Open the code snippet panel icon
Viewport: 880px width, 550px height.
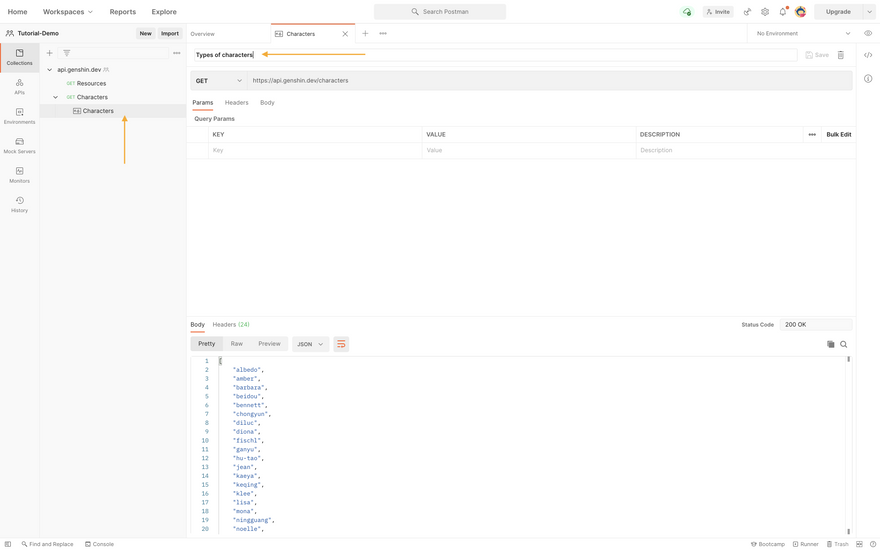tap(868, 55)
